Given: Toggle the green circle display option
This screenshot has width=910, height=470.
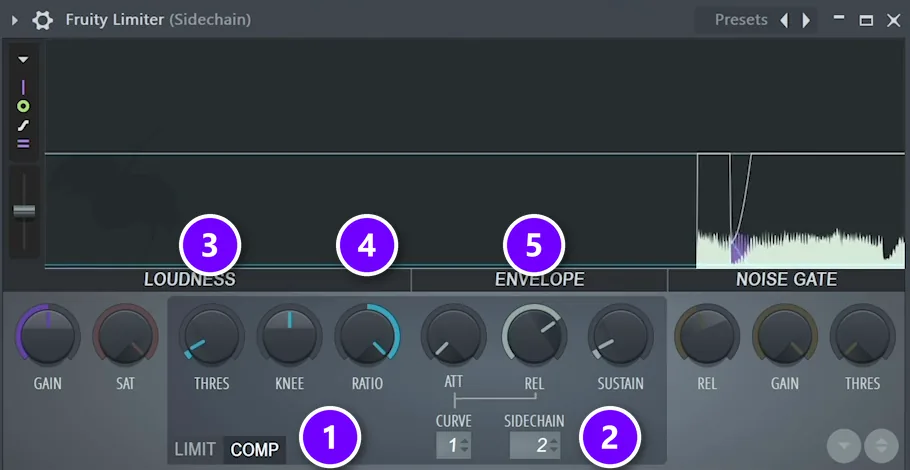Looking at the screenshot, I should point(23,106).
